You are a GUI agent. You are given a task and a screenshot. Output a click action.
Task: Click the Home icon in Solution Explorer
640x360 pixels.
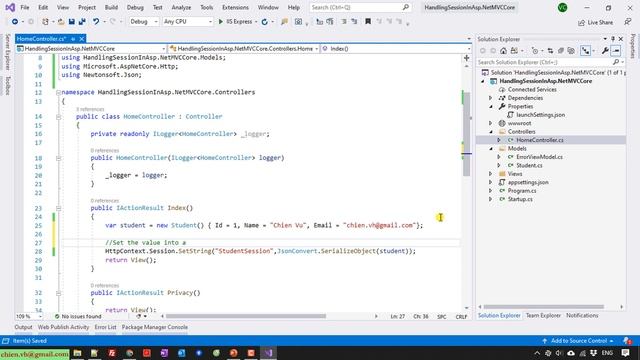503,51
